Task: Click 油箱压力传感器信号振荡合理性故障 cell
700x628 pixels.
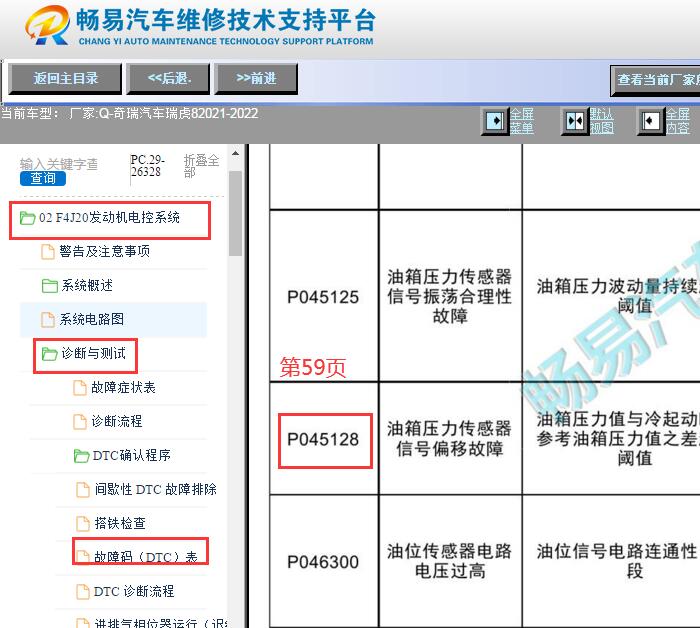Action: [450, 296]
